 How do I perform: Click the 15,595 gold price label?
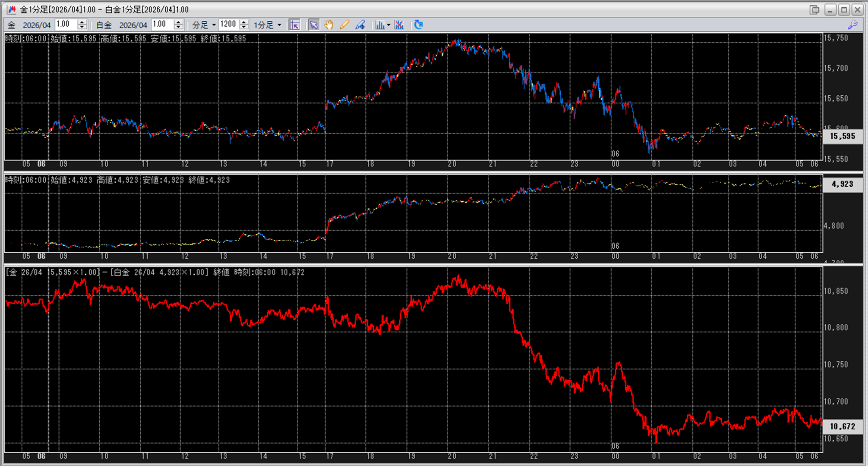tap(842, 136)
